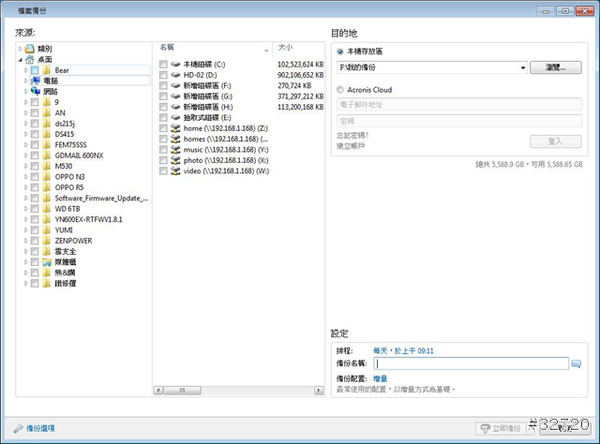
Task: Click the drive icon for volume (H:)
Action: coord(175,107)
